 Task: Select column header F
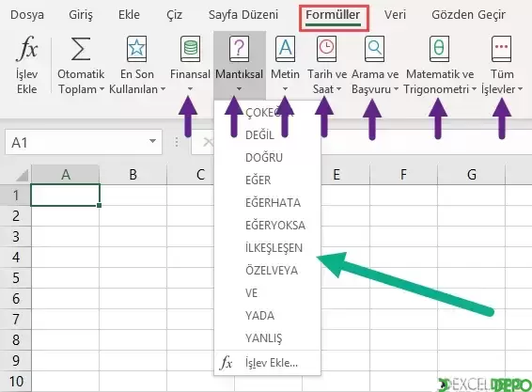click(403, 175)
